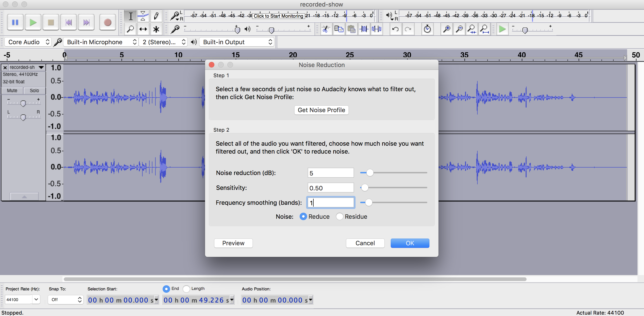Collapse the track with bottom arrow button

24,196
